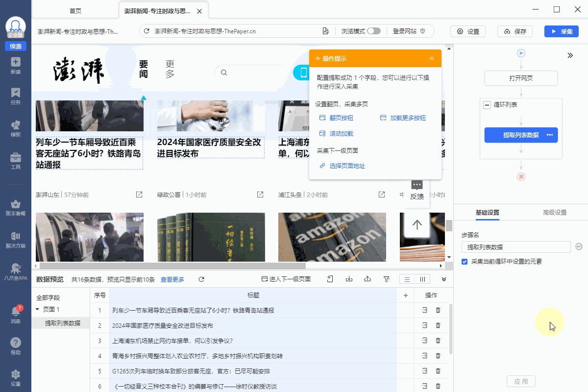The width and height of the screenshot is (588, 392).
Task: Click the open-in-new-window icon beside 澎湃山东
Action: tap(139, 195)
